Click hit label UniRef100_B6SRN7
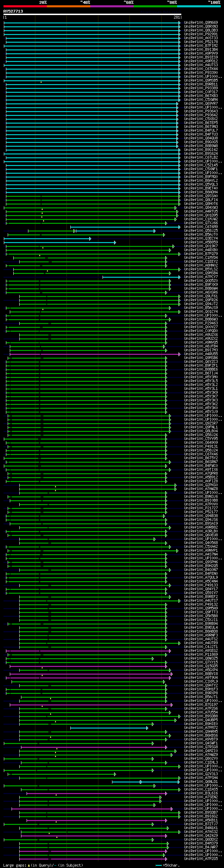Viewport: 224px width, 868px height. (x=201, y=462)
